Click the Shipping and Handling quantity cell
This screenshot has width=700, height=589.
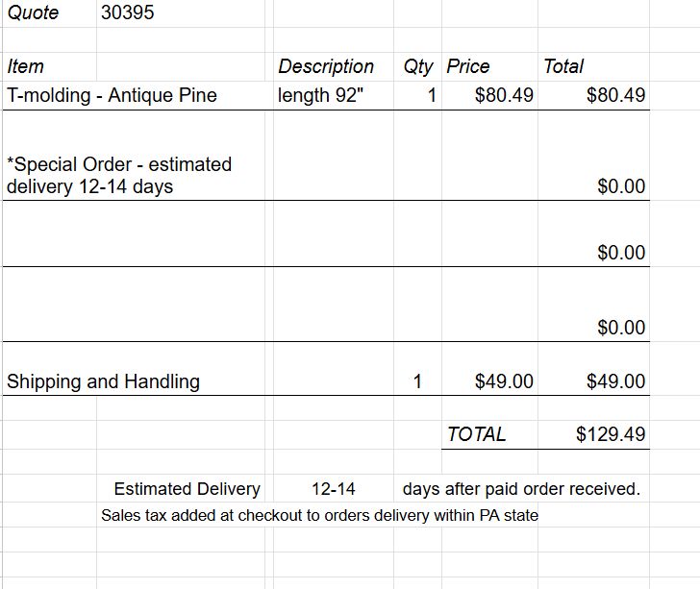pos(417,381)
